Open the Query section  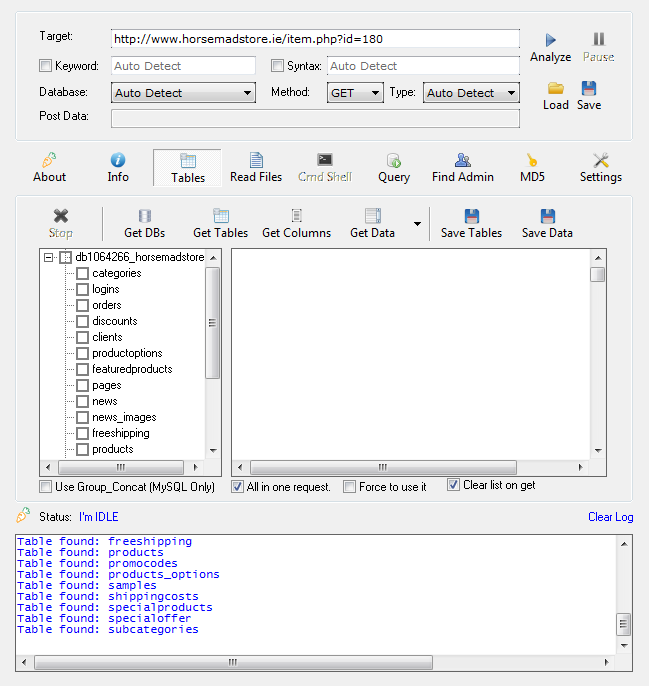click(x=394, y=168)
